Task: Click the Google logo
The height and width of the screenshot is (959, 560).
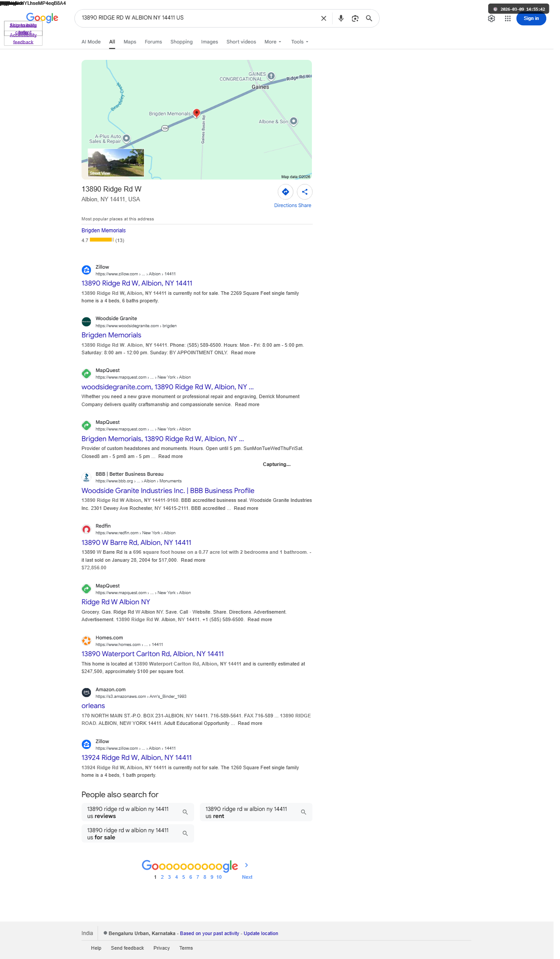Action: point(42,18)
